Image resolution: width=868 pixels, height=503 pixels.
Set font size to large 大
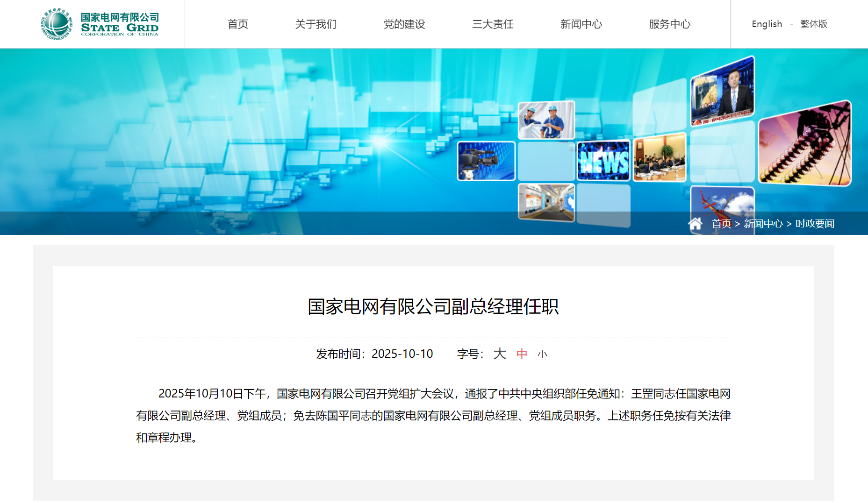[499, 354]
